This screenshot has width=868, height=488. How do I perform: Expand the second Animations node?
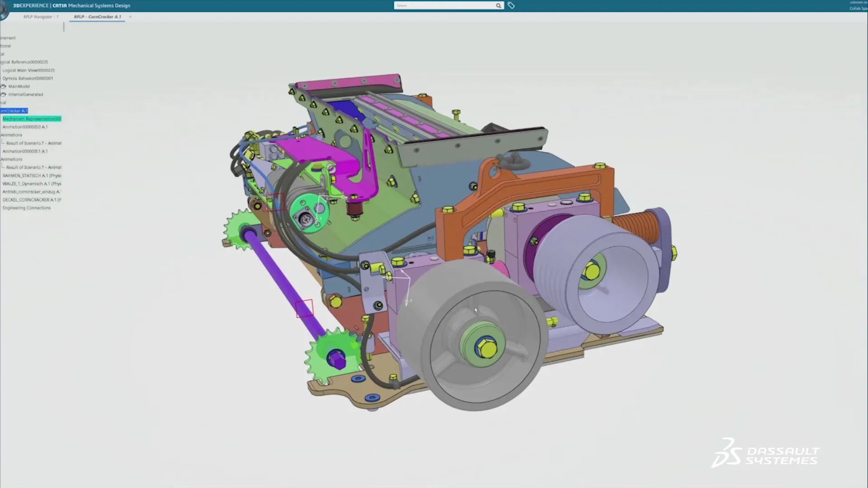[x=1, y=159]
